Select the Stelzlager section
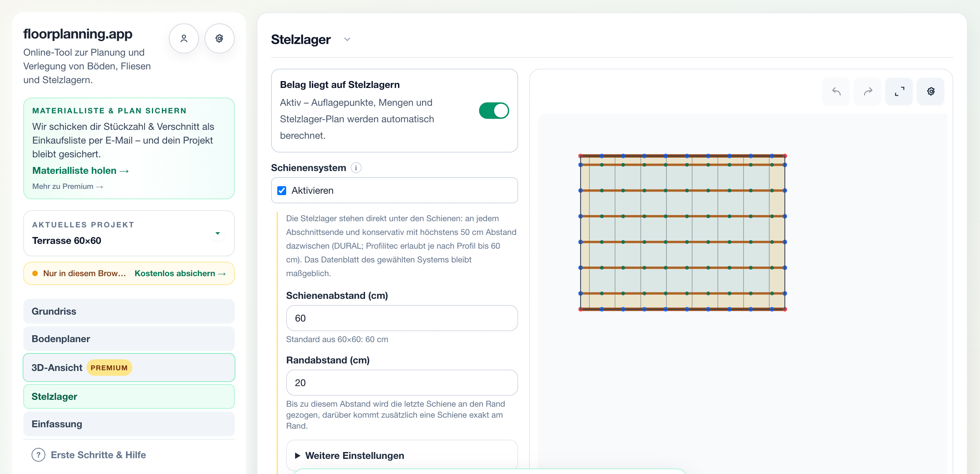 [x=129, y=397]
